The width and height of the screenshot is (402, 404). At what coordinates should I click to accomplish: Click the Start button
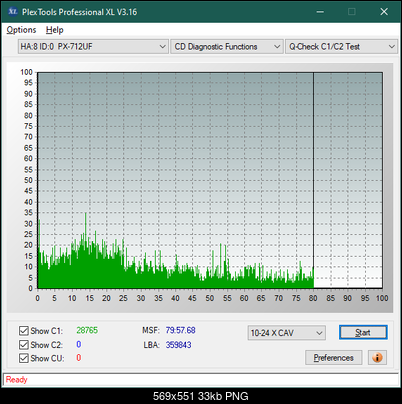(363, 332)
